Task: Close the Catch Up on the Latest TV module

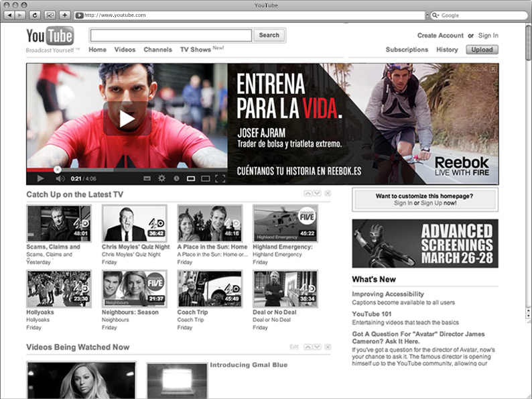Action: tap(328, 193)
